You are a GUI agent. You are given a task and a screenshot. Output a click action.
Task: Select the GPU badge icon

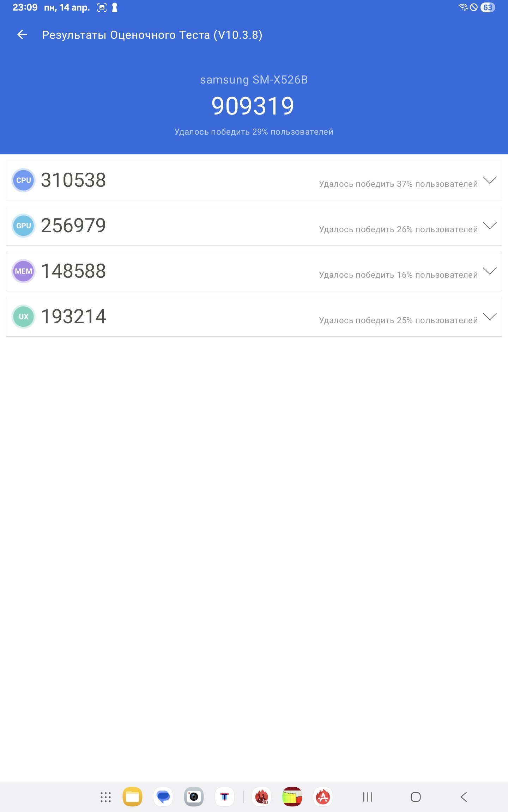pyautogui.click(x=24, y=226)
